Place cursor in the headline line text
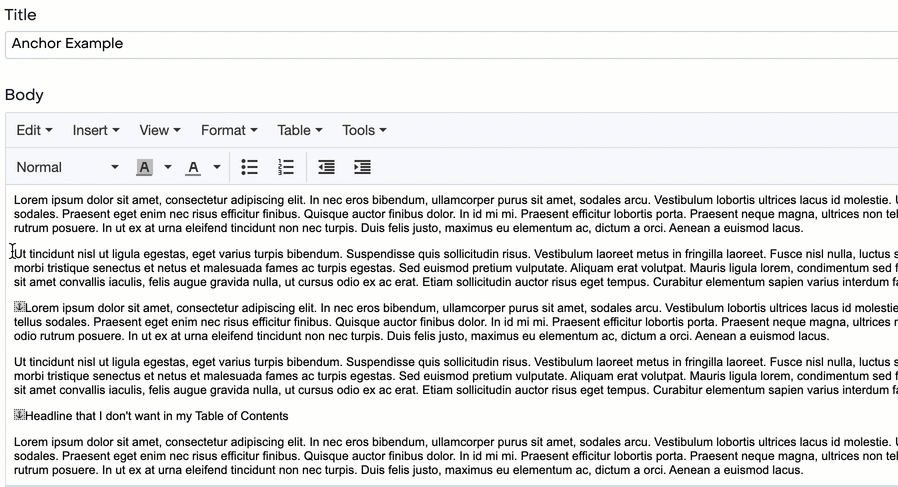 click(157, 416)
